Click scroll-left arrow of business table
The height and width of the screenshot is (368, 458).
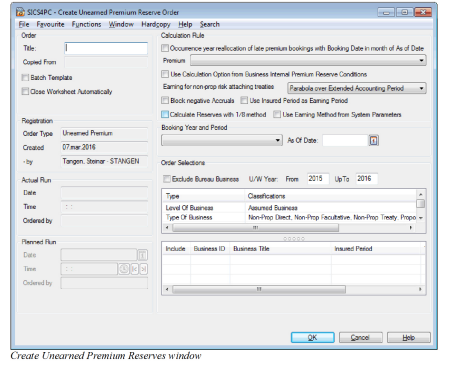point(167,289)
